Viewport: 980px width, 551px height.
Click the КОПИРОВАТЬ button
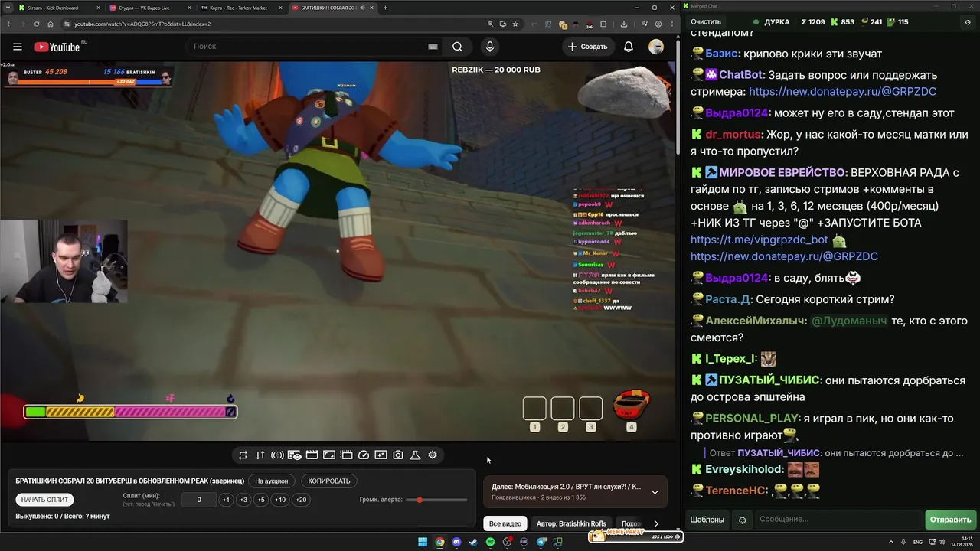click(329, 481)
